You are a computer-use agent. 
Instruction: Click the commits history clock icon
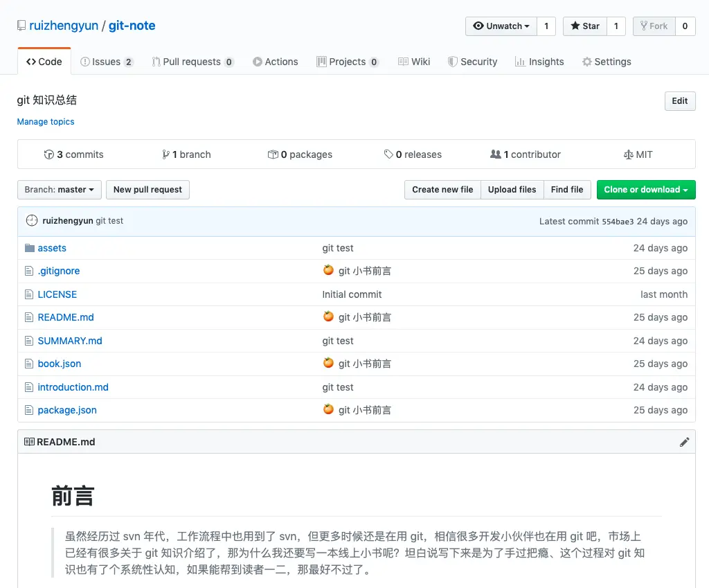point(49,154)
